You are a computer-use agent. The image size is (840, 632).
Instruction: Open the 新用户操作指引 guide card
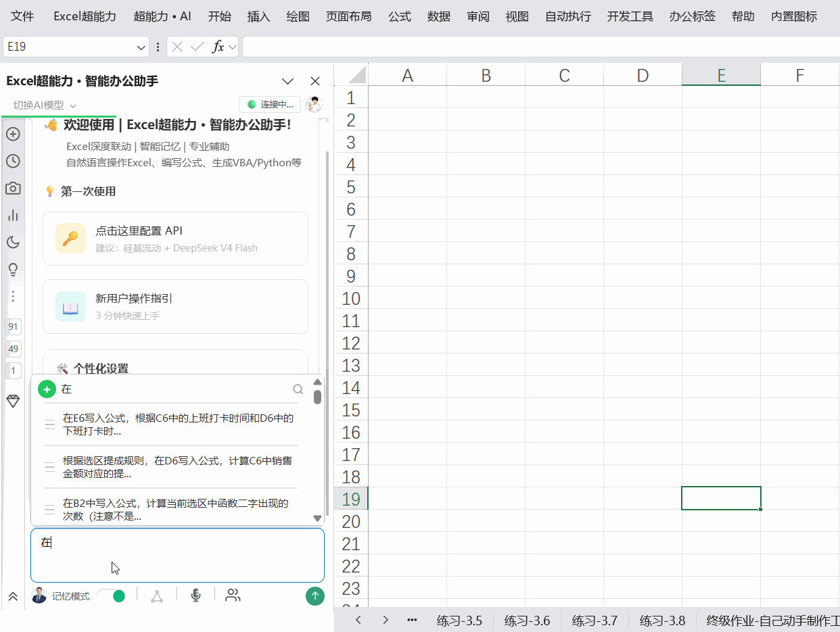click(175, 307)
